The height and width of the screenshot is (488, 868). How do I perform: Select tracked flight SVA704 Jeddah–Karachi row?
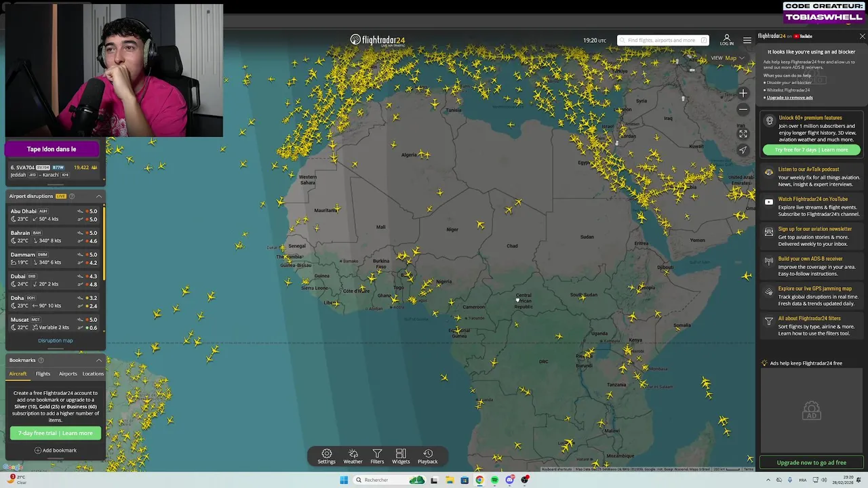(54, 171)
